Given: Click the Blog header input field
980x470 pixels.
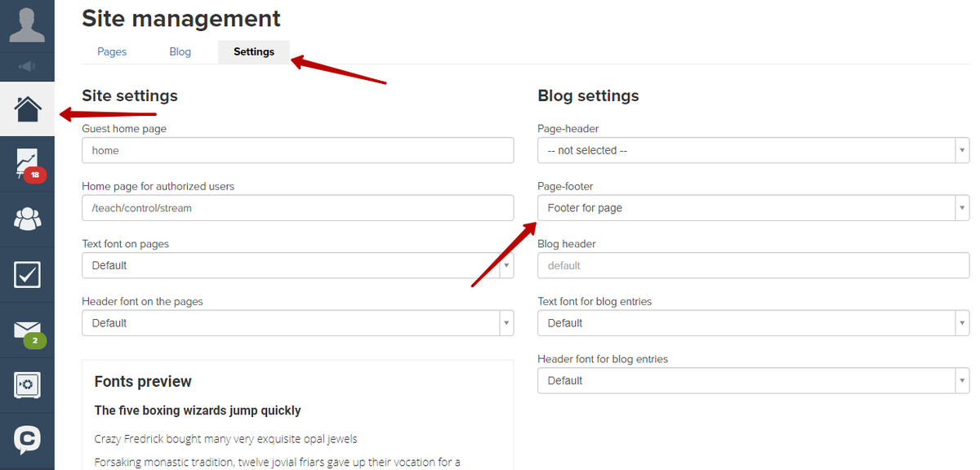Looking at the screenshot, I should (x=753, y=265).
